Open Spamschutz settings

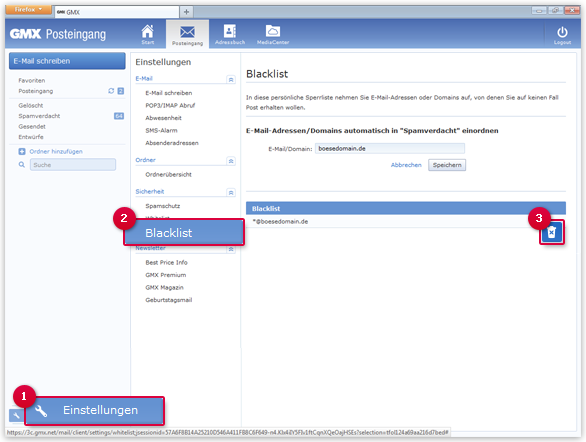point(163,206)
